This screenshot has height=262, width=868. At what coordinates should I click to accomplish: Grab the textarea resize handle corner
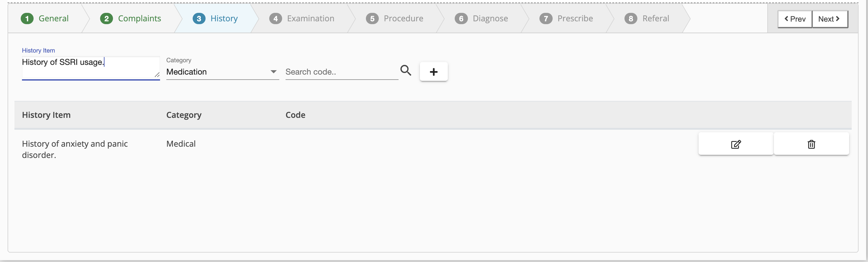point(157,75)
